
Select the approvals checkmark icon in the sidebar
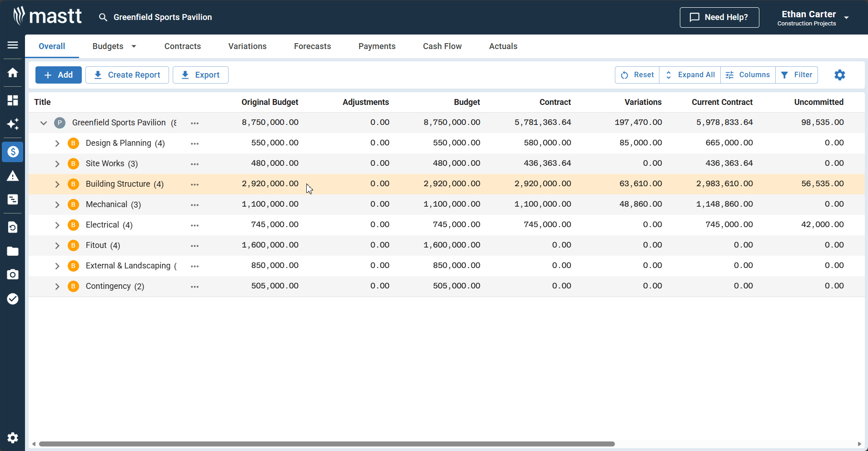(x=12, y=298)
